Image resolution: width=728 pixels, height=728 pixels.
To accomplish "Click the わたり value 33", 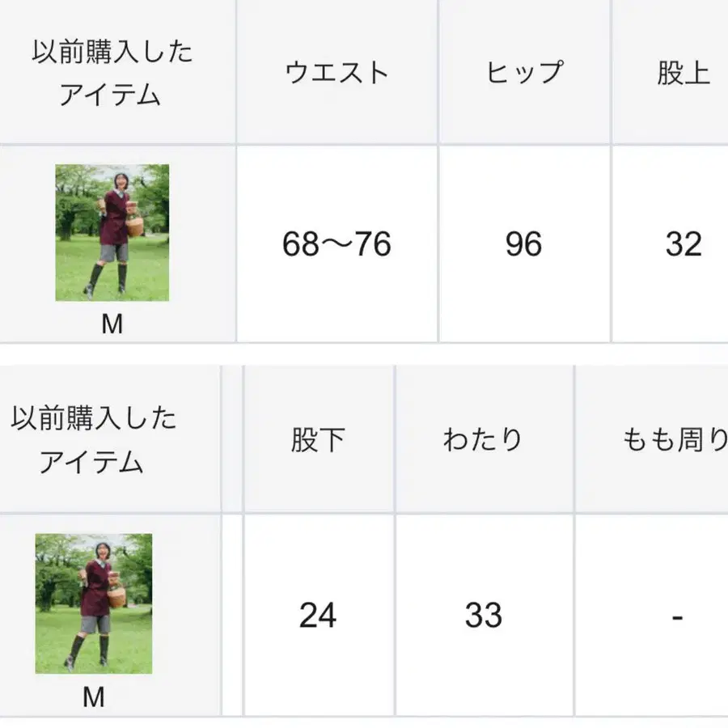I will [484, 616].
